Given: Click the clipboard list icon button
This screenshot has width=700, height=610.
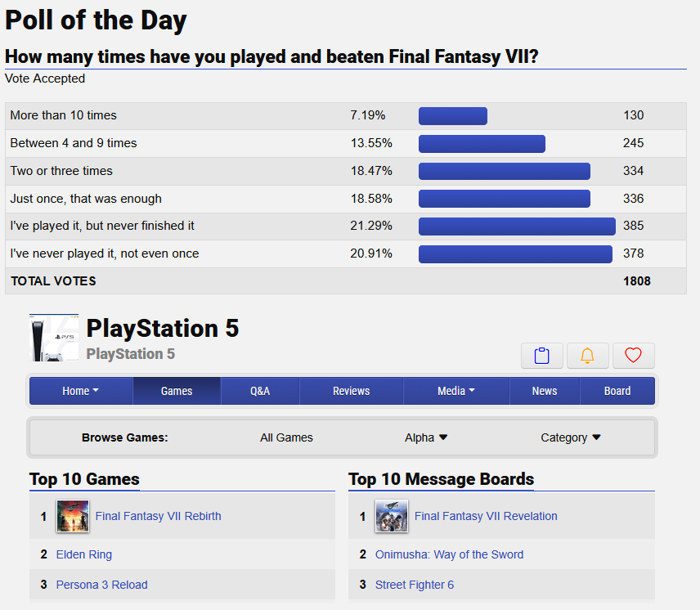Looking at the screenshot, I should 541,356.
